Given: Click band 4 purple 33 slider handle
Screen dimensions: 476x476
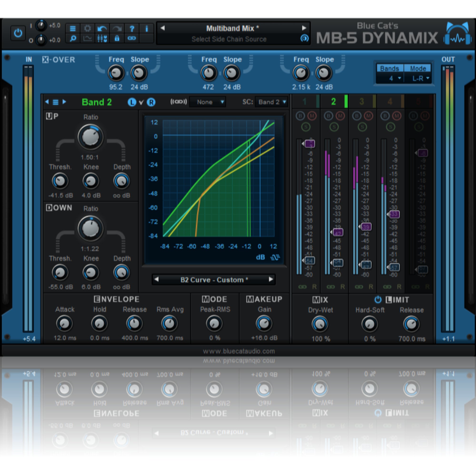Looking at the screenshot, I should click(x=394, y=214).
